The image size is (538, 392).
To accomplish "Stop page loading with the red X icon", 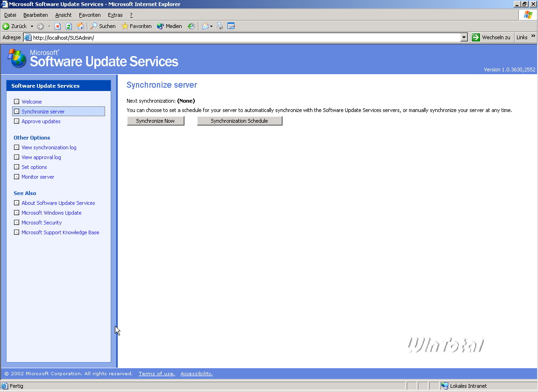I will (x=57, y=26).
